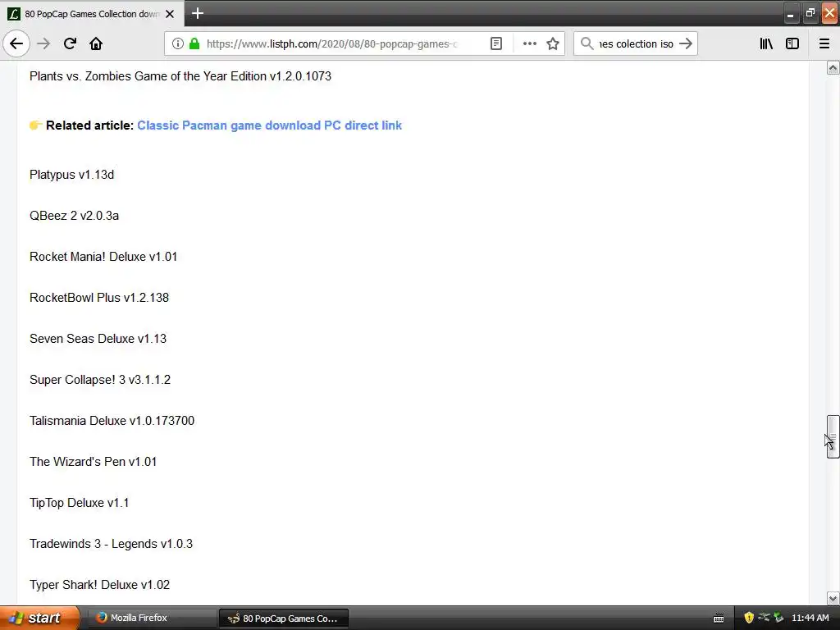Click the 'Platypus v1.13d' entry
Viewport: 840px width, 630px height.
72,175
